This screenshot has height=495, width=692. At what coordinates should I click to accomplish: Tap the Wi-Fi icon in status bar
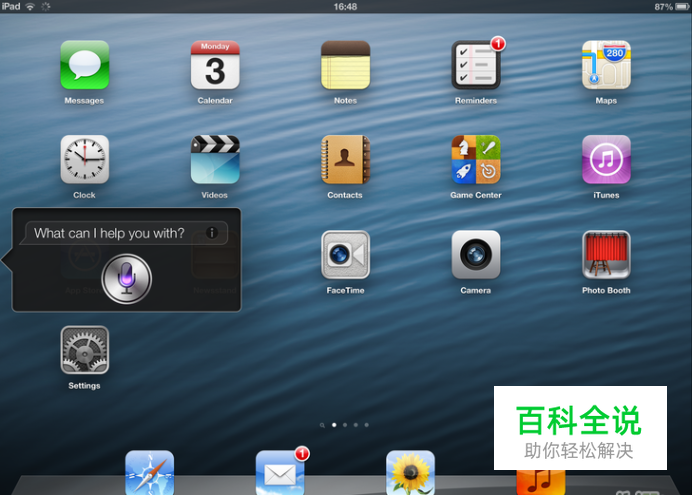[x=30, y=6]
